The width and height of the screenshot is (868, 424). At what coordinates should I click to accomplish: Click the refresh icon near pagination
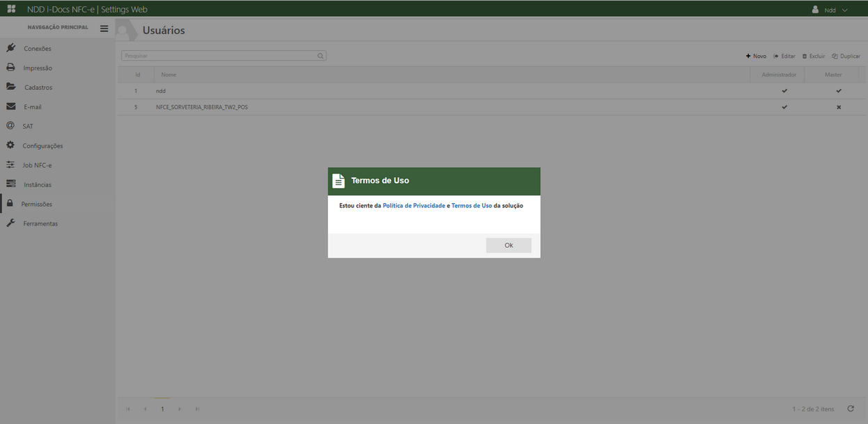tap(850, 408)
